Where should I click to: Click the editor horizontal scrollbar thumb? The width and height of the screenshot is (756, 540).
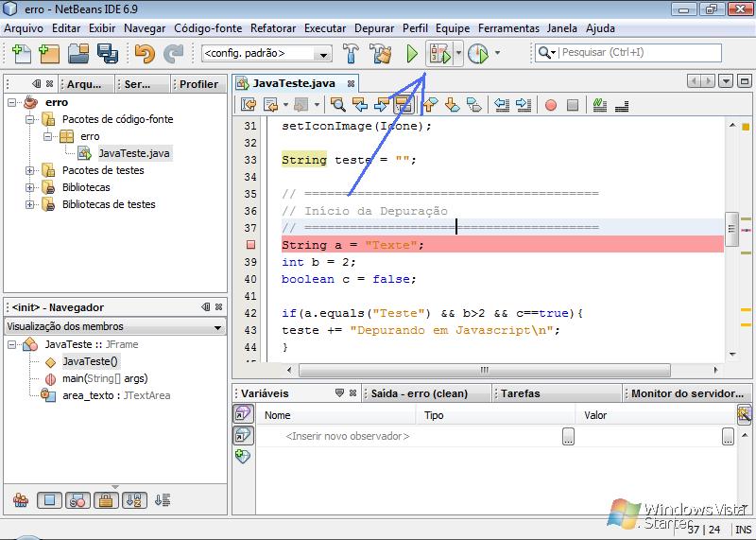tap(484, 370)
